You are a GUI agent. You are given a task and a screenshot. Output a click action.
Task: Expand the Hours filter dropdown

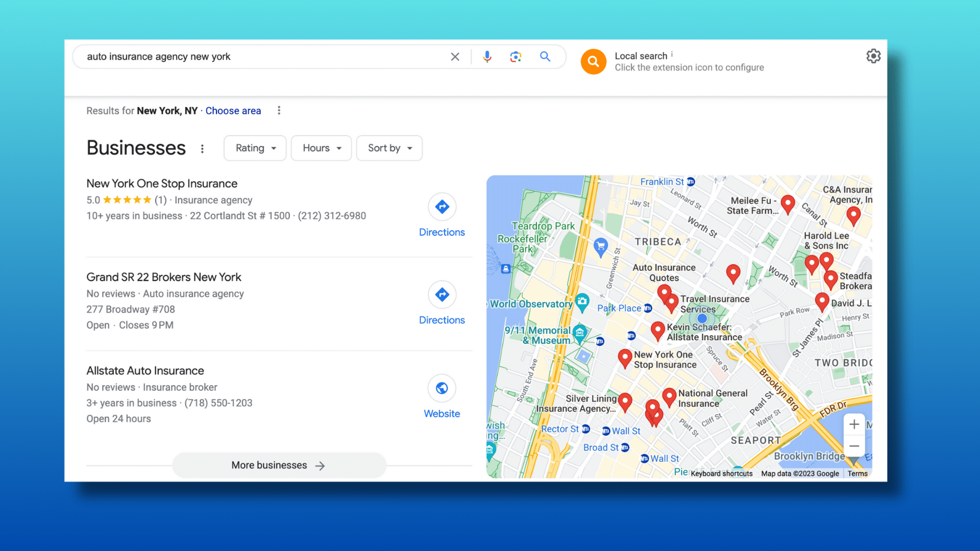coord(321,148)
